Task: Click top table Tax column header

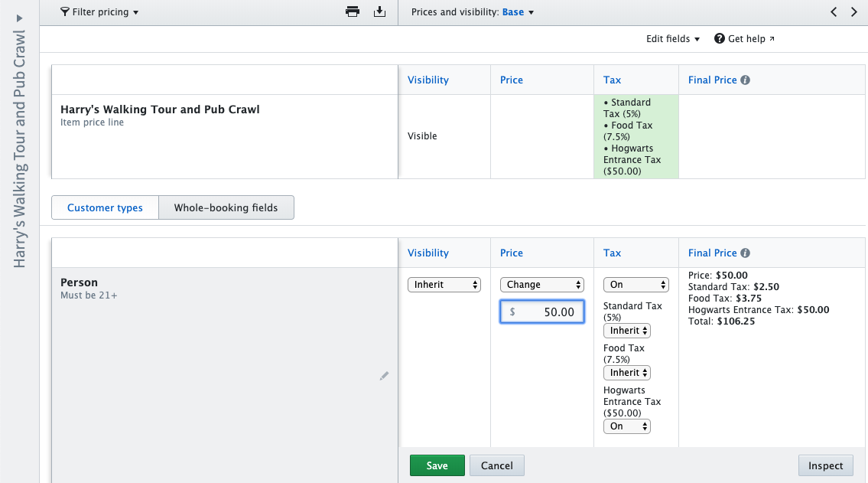Action: pyautogui.click(x=612, y=80)
